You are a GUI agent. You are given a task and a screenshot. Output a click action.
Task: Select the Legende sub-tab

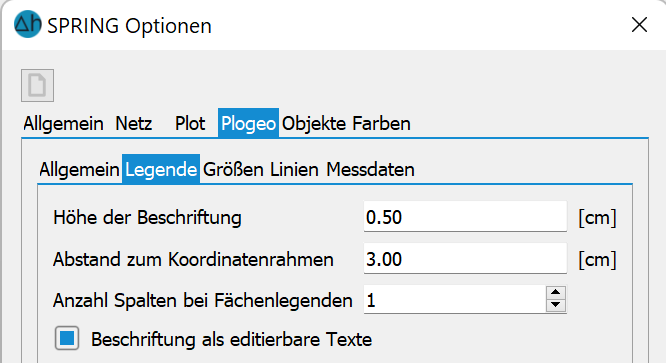[161, 169]
